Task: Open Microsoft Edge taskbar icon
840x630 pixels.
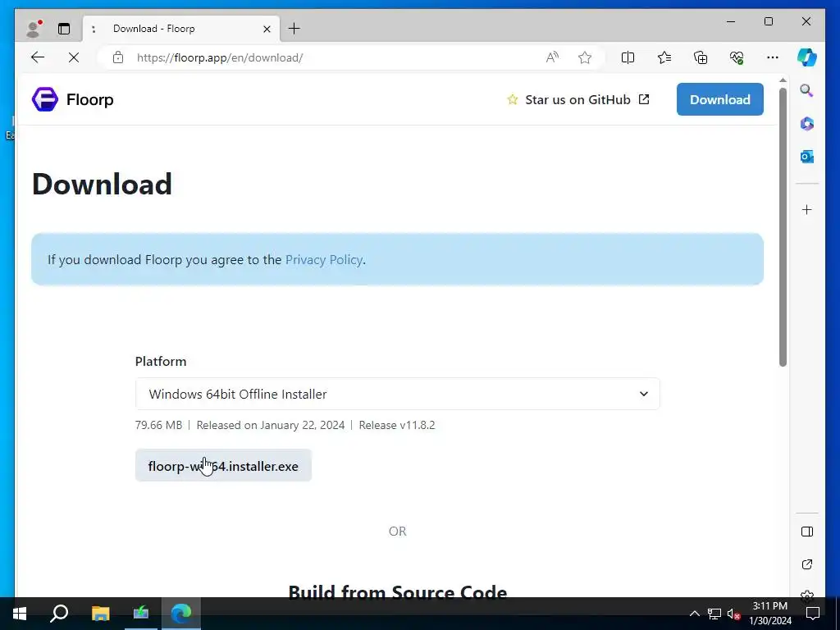Action: [x=181, y=614]
